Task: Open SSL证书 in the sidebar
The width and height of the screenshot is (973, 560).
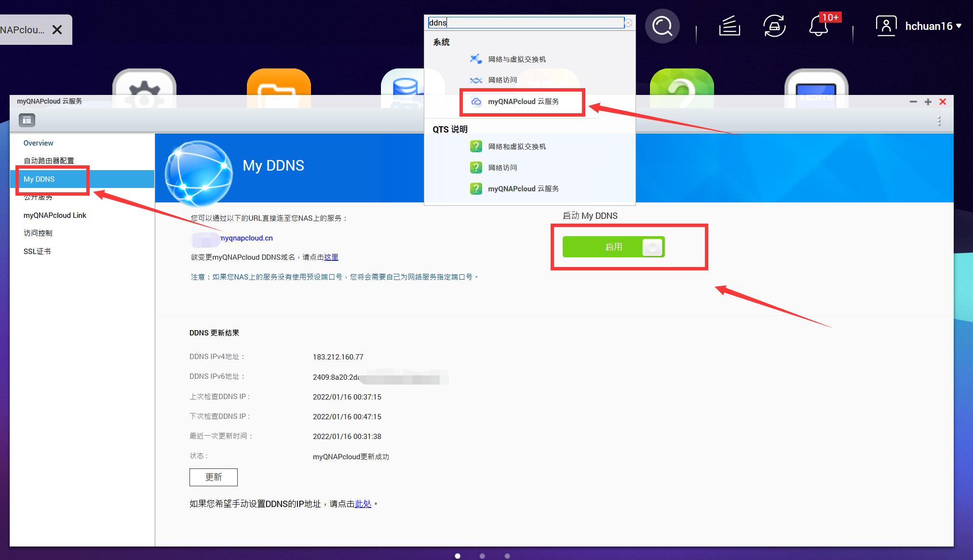Action: click(36, 251)
